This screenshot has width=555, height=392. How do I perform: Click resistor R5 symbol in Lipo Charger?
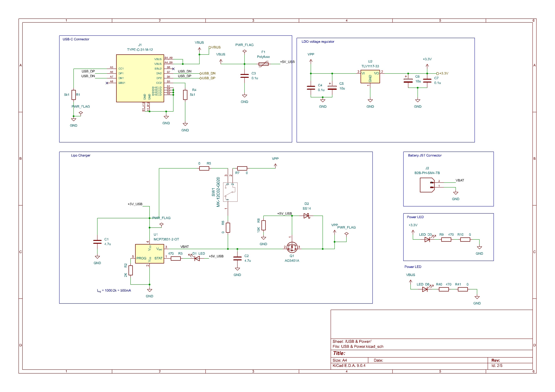(x=204, y=168)
